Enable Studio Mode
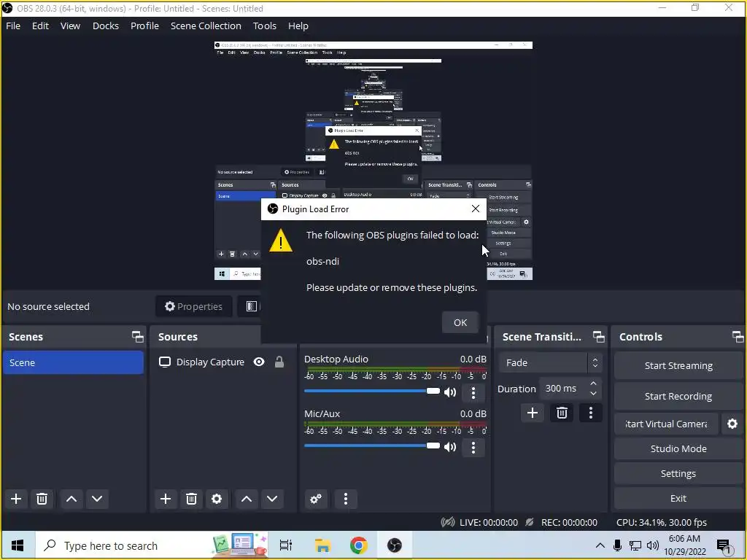Image resolution: width=747 pixels, height=560 pixels. [x=678, y=448]
